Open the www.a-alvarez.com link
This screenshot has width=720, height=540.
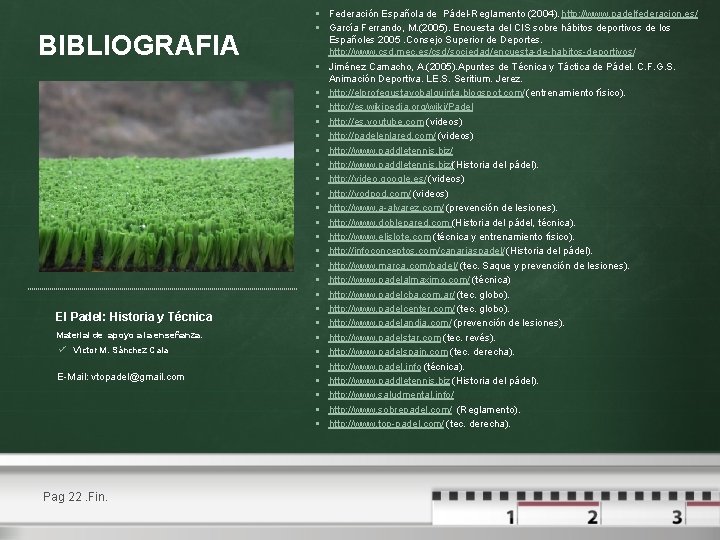point(387,208)
